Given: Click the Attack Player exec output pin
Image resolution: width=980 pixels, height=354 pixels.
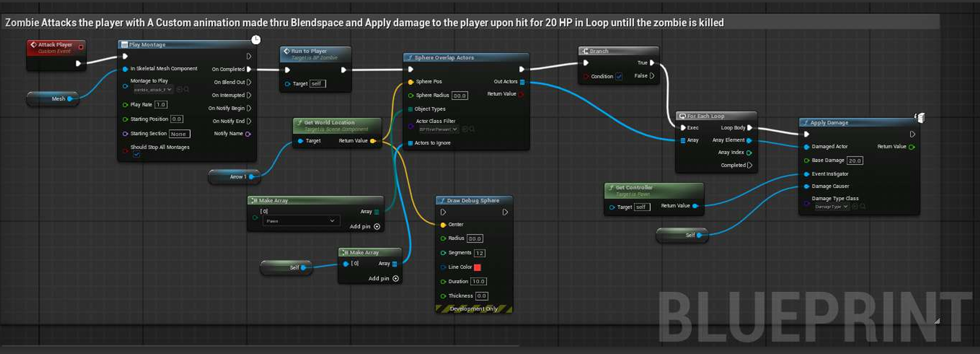Looking at the screenshot, I should pos(78,63).
